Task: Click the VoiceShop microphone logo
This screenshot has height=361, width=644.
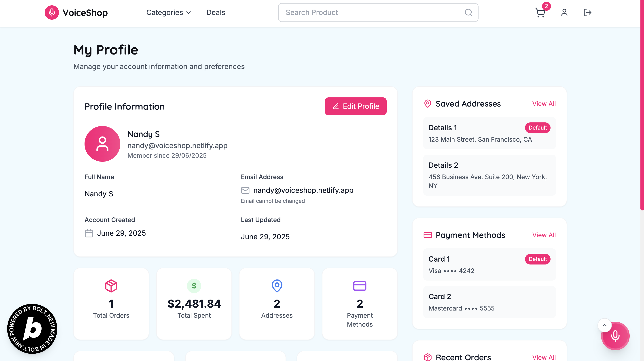Action: point(52,13)
